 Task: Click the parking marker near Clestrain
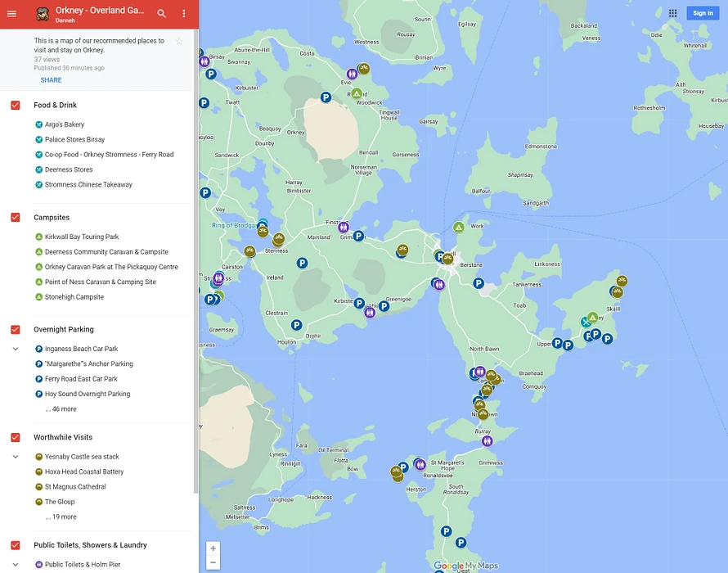pyautogui.click(x=297, y=325)
